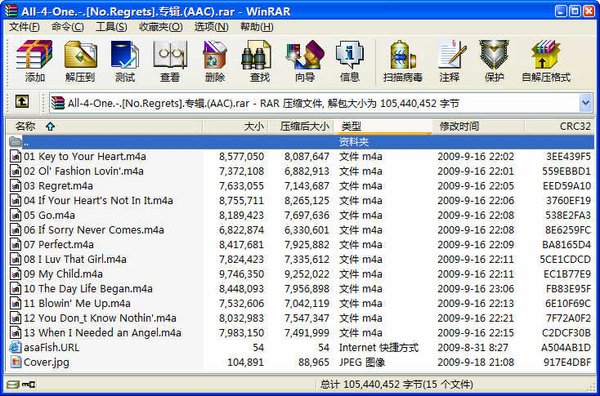The height and width of the screenshot is (396, 600).
Task: Click 自解压格式 (SFX) toolbar icon
Action: tap(546, 61)
